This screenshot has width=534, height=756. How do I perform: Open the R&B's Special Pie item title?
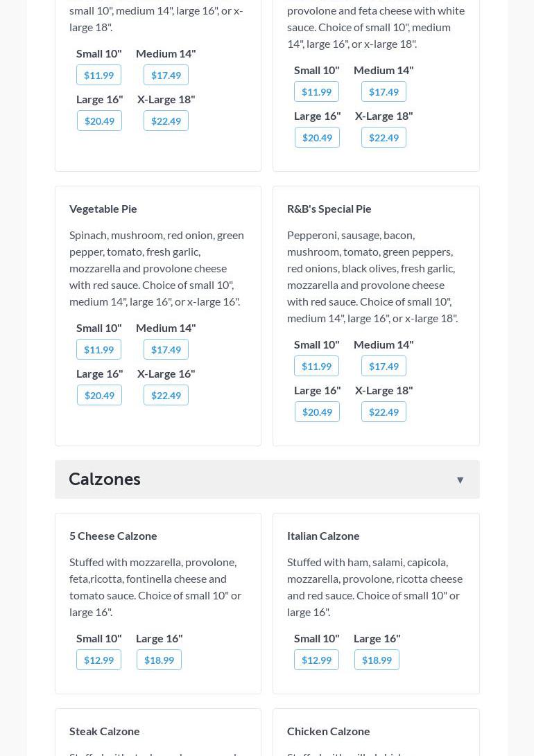(329, 209)
